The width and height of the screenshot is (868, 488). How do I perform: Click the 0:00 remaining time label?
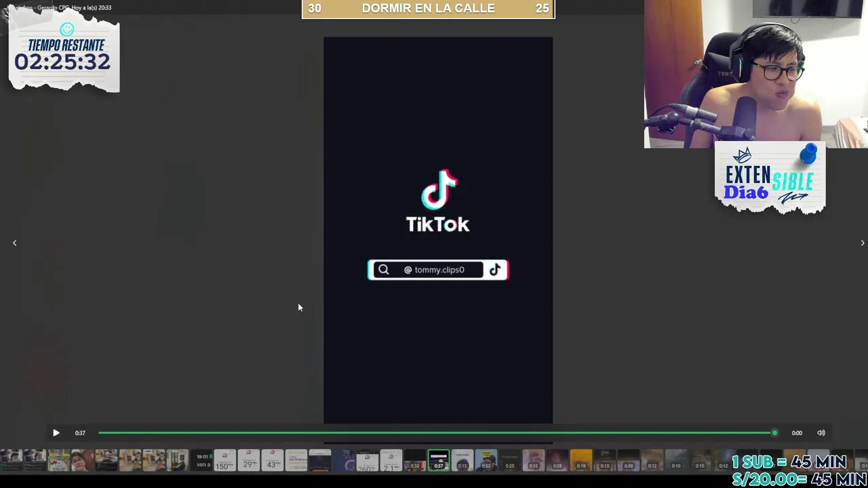[797, 432]
